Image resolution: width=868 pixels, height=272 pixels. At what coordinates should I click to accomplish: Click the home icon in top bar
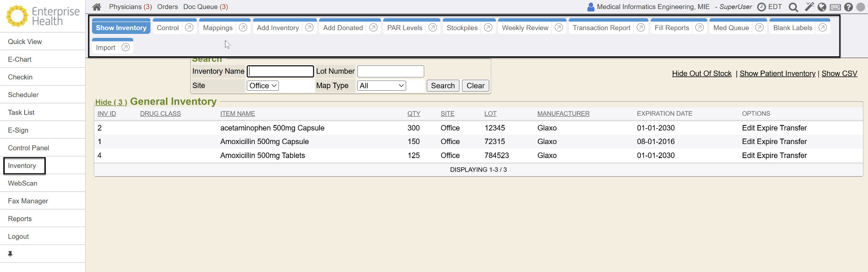(x=97, y=7)
